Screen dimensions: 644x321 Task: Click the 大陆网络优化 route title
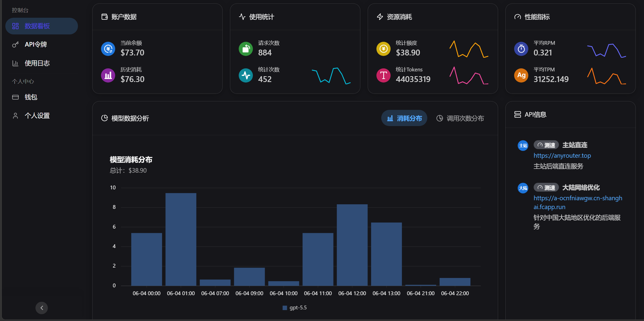point(581,188)
